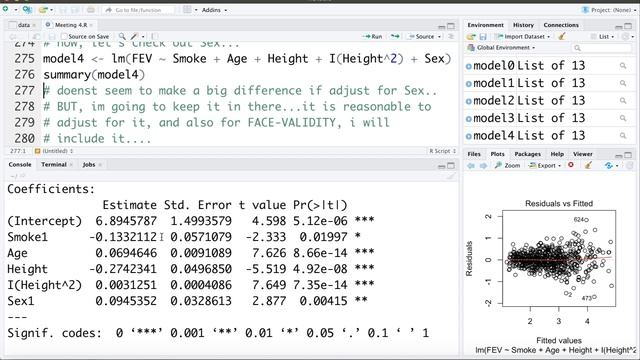The height and width of the screenshot is (360, 640).
Task: Switch to the Console tab
Action: click(x=20, y=164)
